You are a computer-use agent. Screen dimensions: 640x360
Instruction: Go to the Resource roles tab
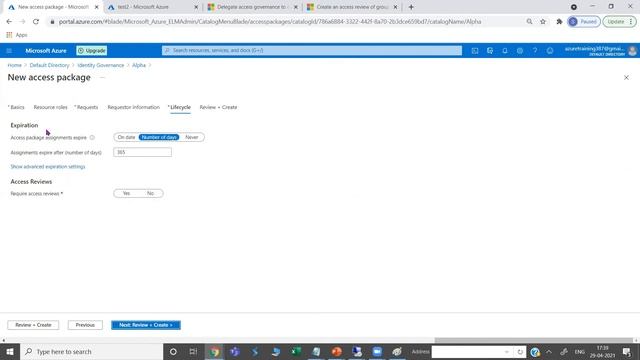pyautogui.click(x=50, y=107)
